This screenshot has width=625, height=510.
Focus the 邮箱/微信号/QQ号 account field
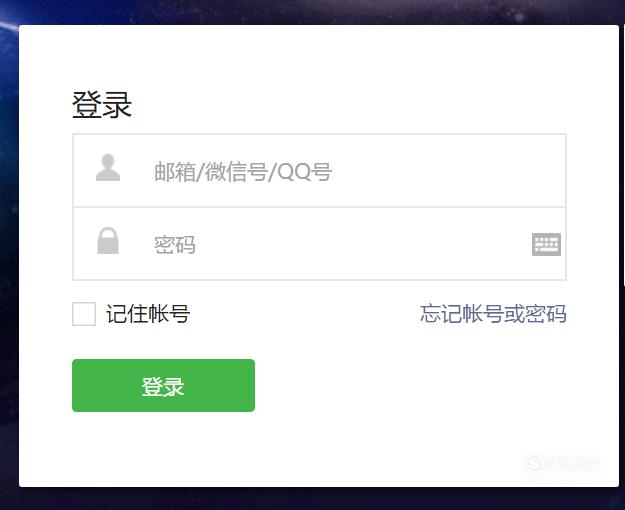tap(319, 171)
